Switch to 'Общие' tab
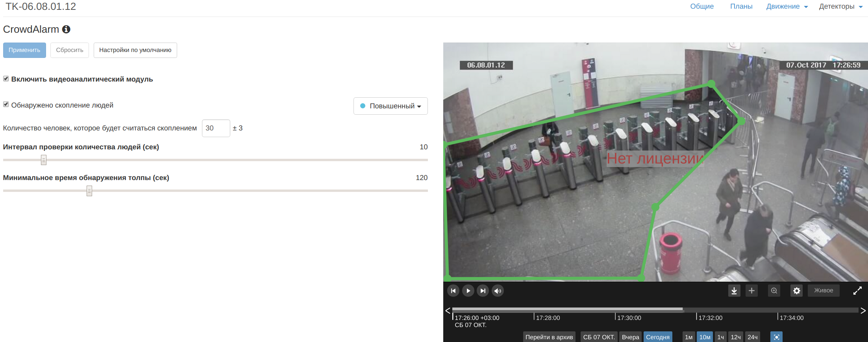This screenshot has width=868, height=342. (702, 6)
